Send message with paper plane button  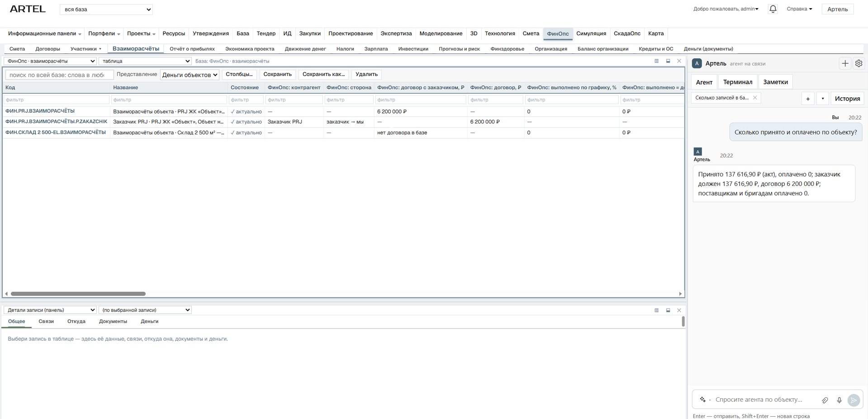tap(854, 400)
